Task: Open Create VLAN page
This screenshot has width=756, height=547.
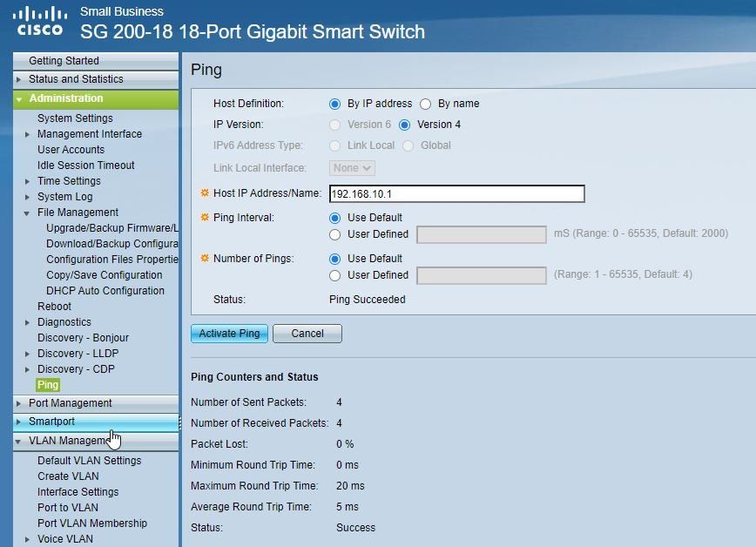Action: pos(68,476)
